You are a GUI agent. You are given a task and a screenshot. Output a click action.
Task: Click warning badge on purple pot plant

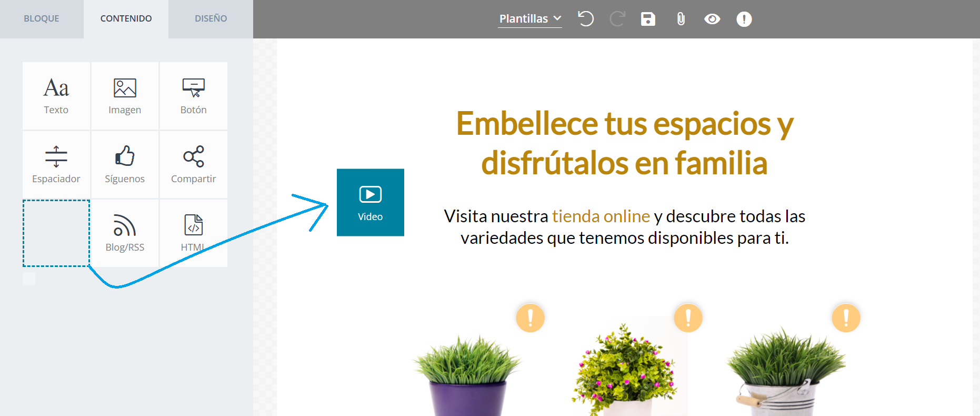[x=530, y=318]
